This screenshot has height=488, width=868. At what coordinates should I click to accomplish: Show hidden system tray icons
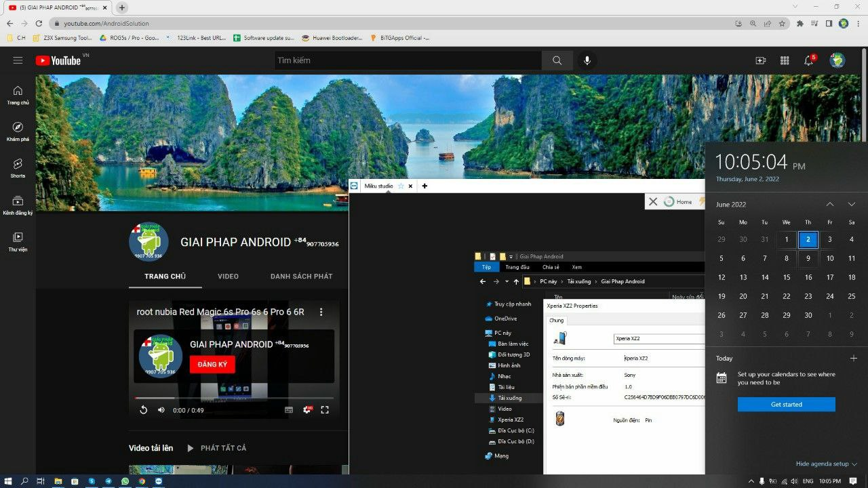[x=751, y=481]
